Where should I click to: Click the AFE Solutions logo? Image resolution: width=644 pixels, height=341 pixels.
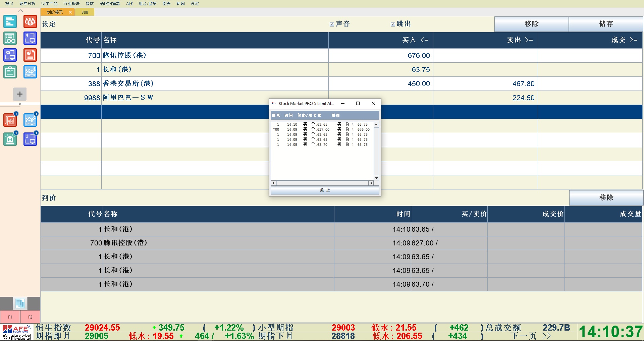(17, 332)
